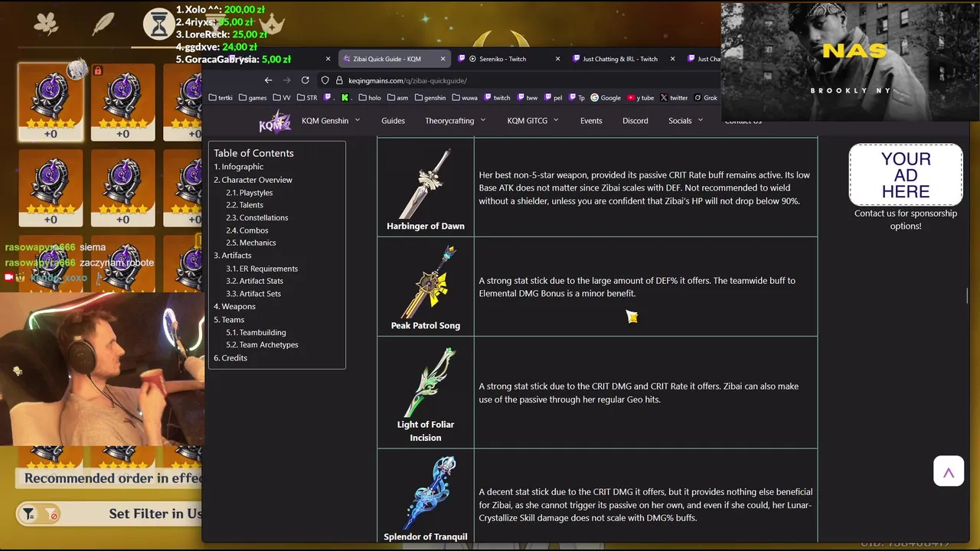This screenshot has height=551, width=980.
Task: Open the STR bookmark folder
Action: [x=306, y=98]
